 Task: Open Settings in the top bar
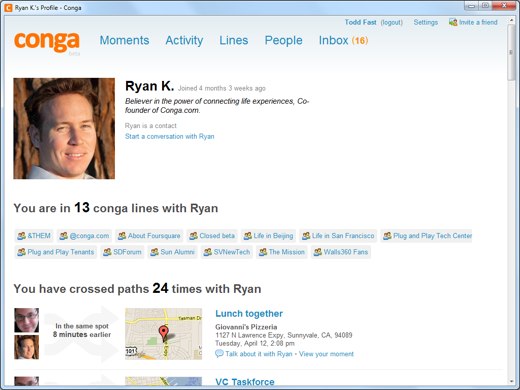click(x=426, y=22)
